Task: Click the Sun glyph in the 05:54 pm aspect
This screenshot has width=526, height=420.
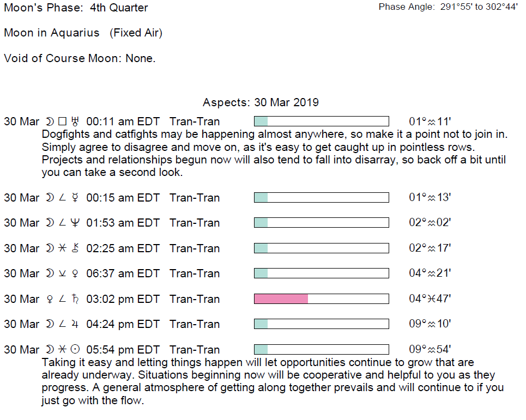Action: tap(76, 350)
